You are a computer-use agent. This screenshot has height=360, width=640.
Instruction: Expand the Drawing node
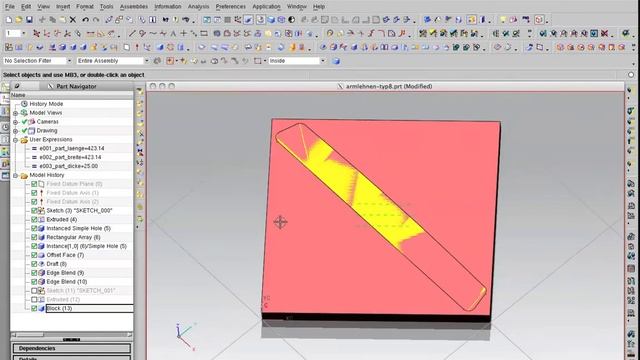(16, 131)
